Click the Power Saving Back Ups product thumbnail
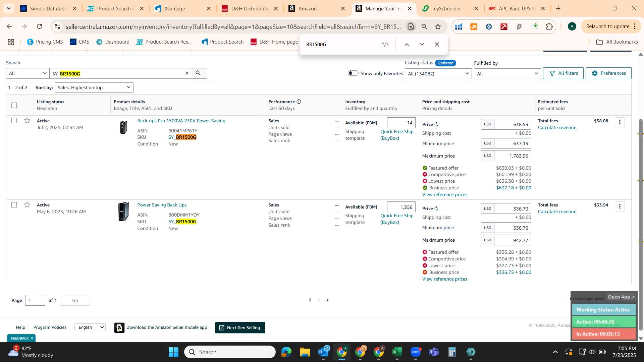Image resolution: width=644 pixels, height=362 pixels. 123,212
